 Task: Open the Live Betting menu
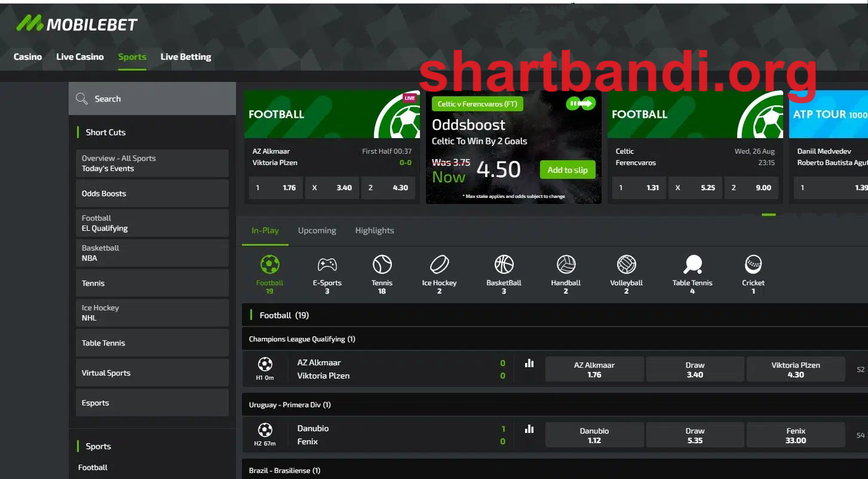(x=186, y=57)
